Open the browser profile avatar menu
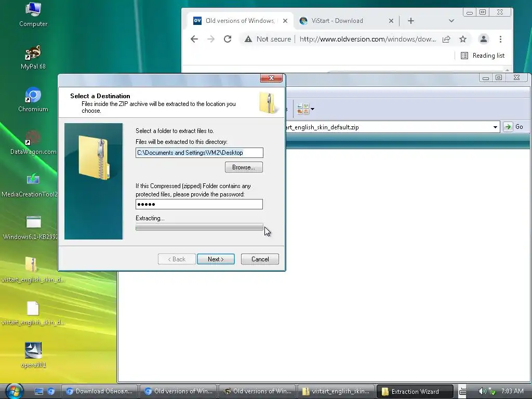The image size is (532, 399). pyautogui.click(x=484, y=39)
